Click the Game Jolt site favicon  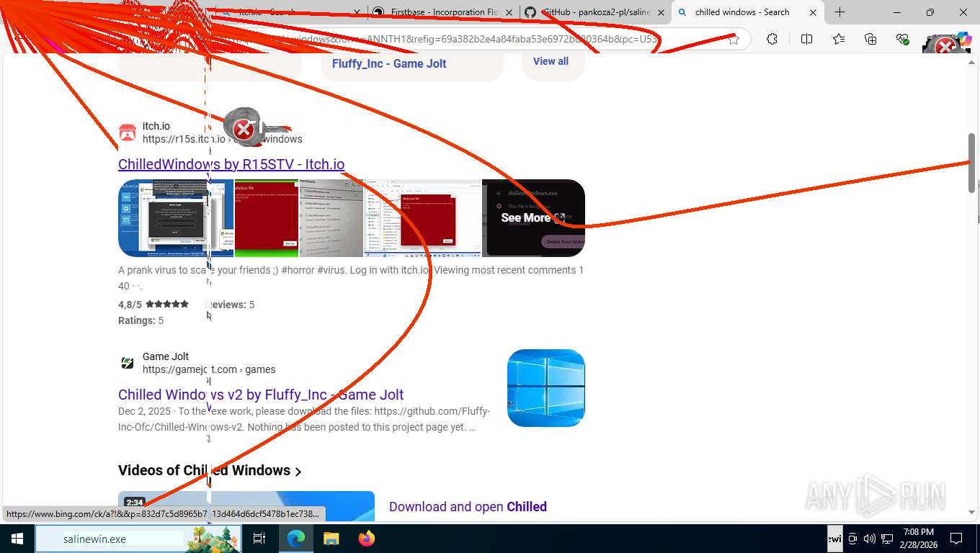128,363
